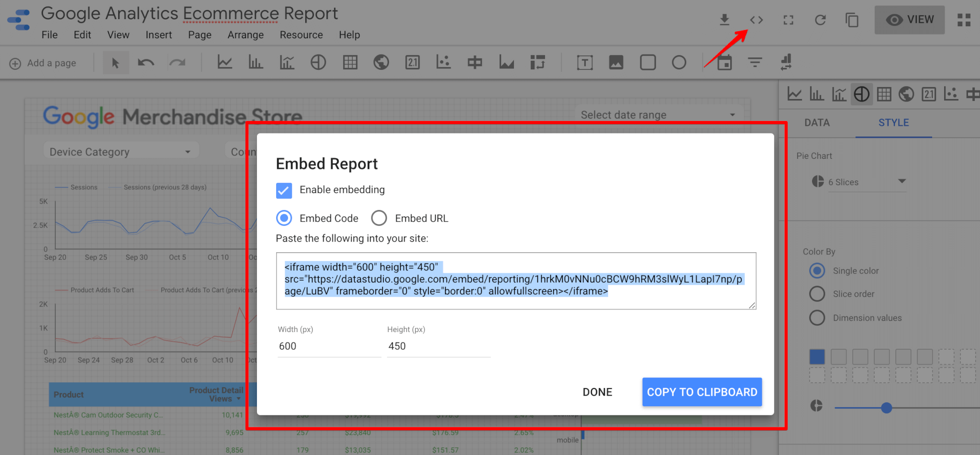The height and width of the screenshot is (455, 980).
Task: Insert a bullet chart from toolbar
Action: (475, 62)
